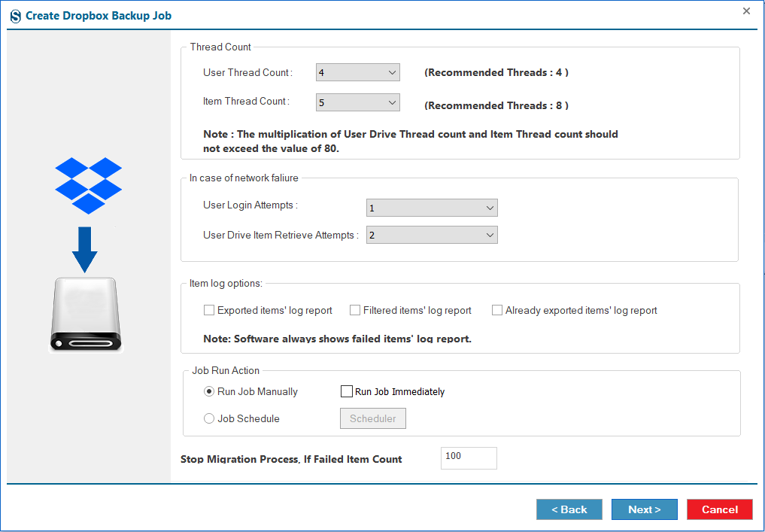Screen dimensions: 765x532
Task: Click the Dropbox logo icon
Action: tap(88, 185)
